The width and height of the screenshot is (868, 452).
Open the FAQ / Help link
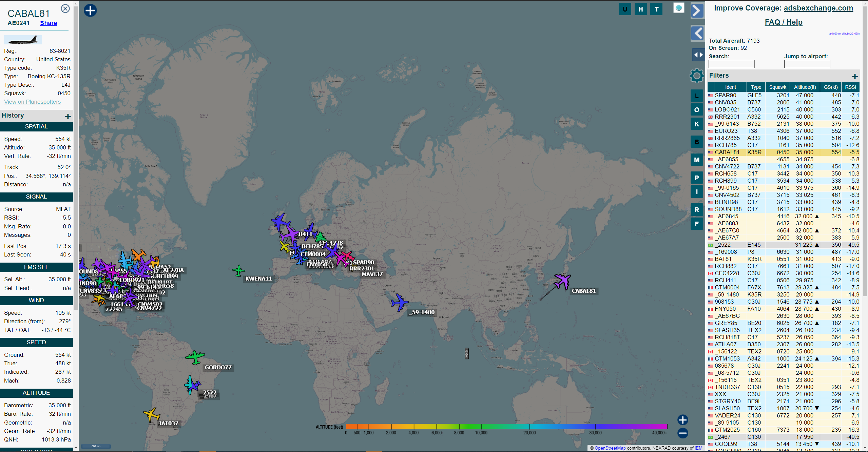point(784,22)
